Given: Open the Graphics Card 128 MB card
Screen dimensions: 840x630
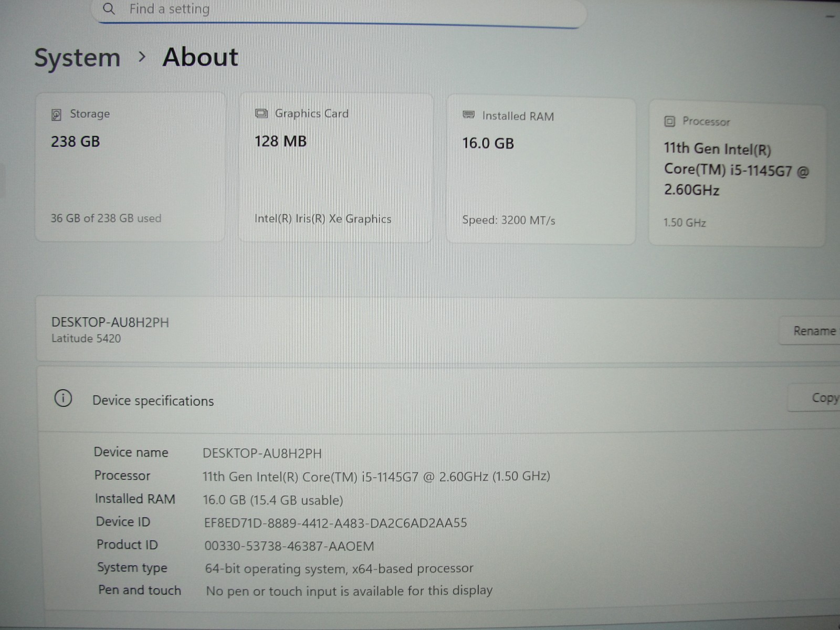Looking at the screenshot, I should pyautogui.click(x=336, y=168).
